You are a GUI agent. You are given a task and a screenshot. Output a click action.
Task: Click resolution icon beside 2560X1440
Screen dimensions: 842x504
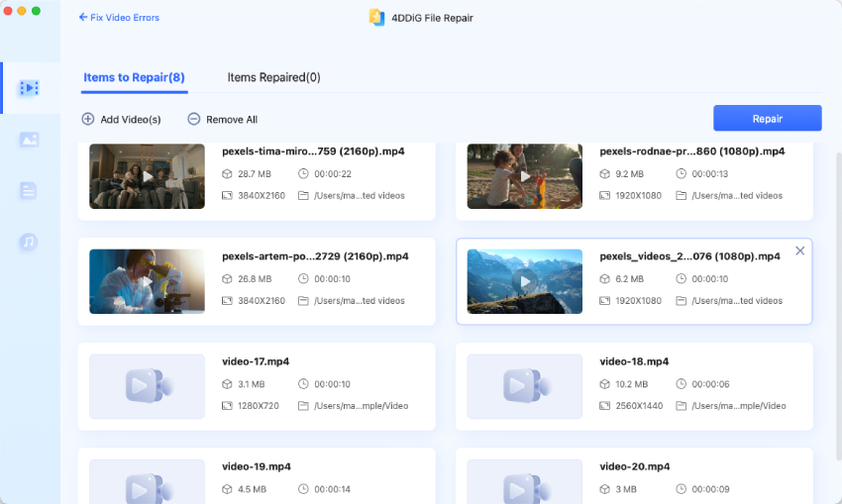point(604,406)
